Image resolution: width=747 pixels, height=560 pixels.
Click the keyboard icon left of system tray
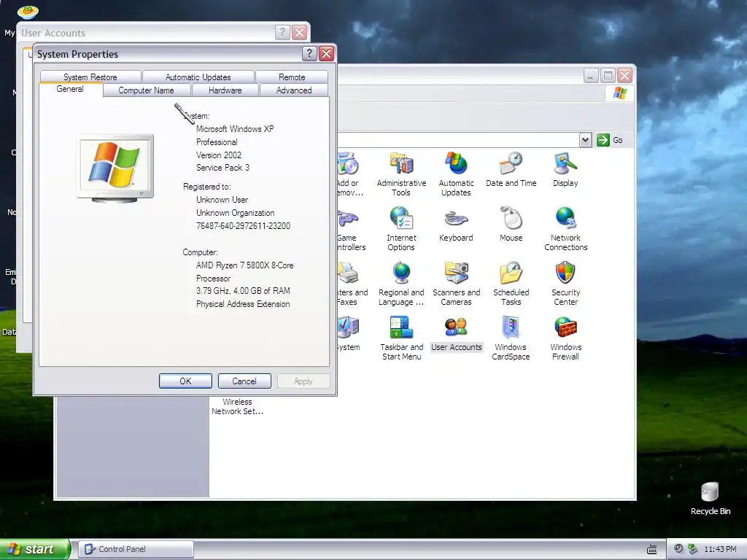point(651,550)
